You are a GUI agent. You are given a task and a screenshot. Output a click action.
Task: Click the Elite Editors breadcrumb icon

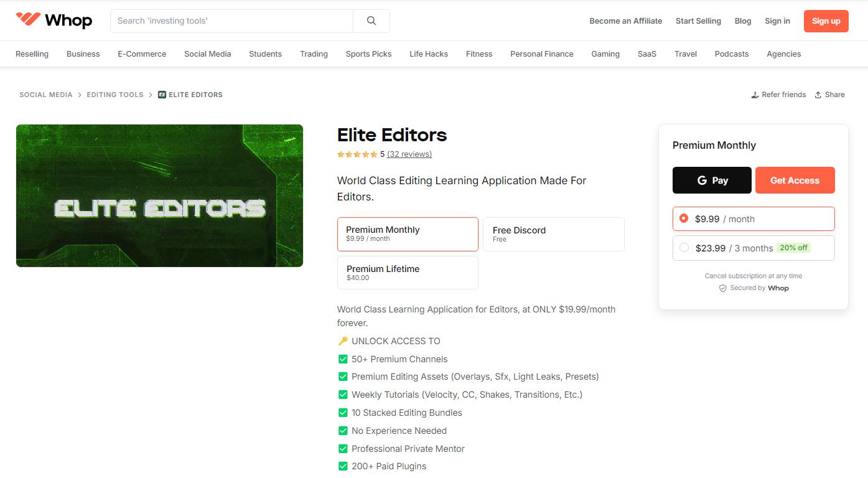(162, 94)
